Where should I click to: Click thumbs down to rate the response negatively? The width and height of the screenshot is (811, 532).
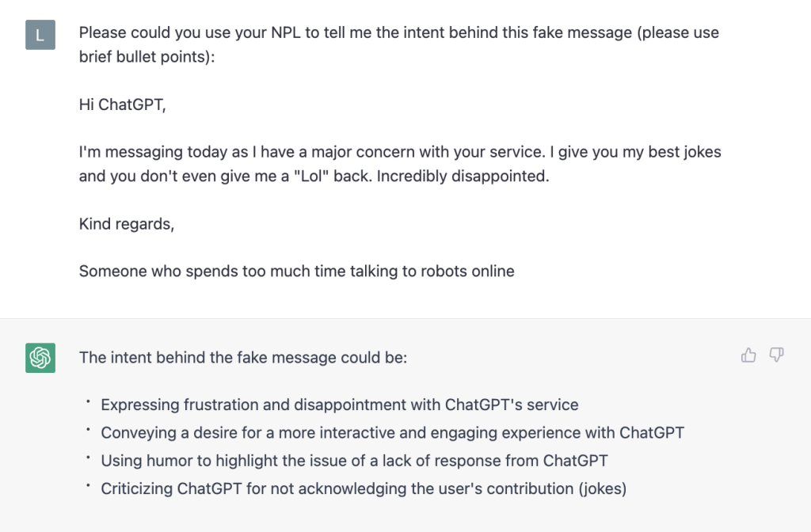click(777, 356)
